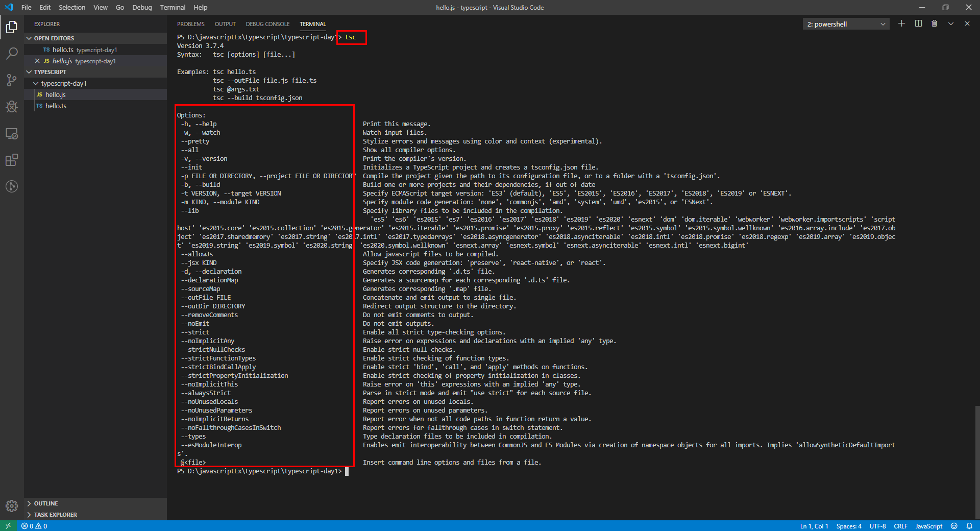Maximize panel with chevron icon

[x=951, y=23]
